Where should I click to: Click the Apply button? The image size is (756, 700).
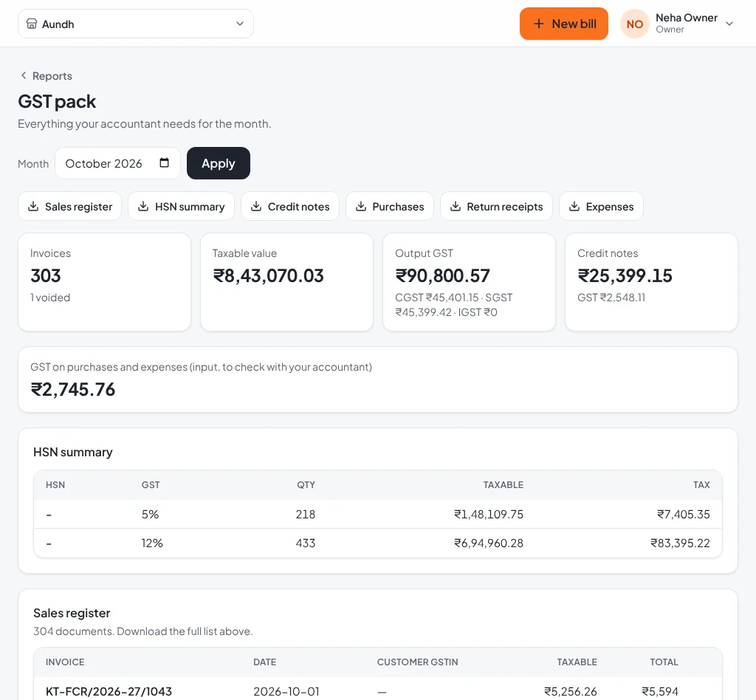pos(219,163)
